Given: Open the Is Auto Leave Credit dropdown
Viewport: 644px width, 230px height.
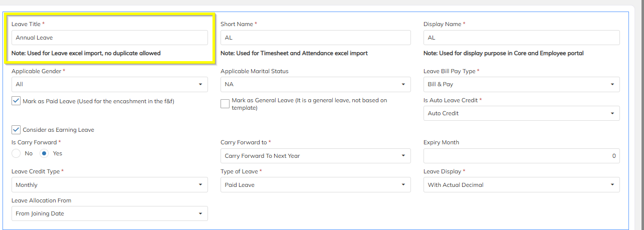Looking at the screenshot, I should pos(521,113).
